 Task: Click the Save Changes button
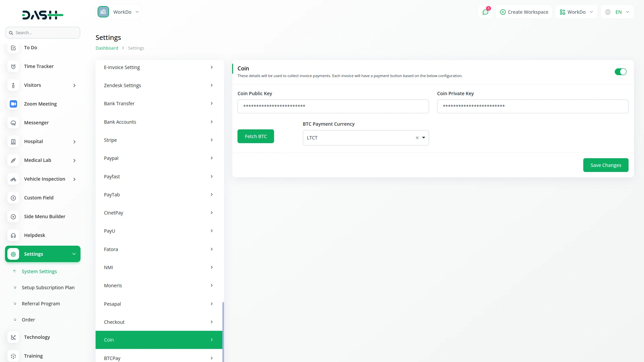(605, 165)
